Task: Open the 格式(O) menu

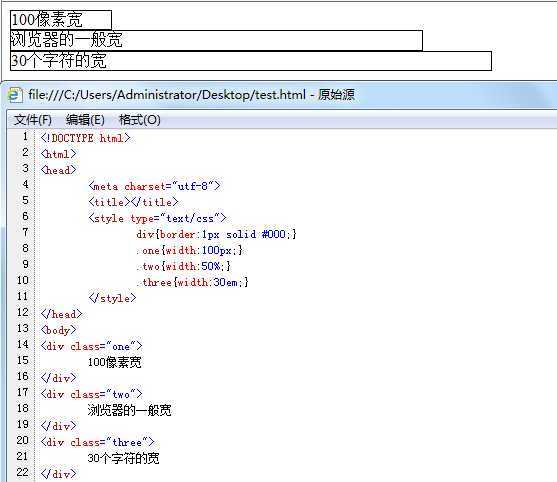Action: click(140, 120)
